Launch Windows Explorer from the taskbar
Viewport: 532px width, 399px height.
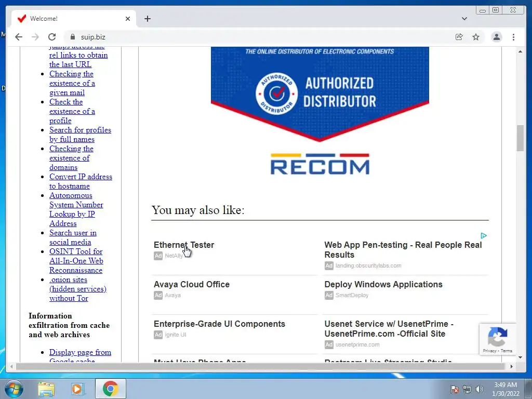click(46, 389)
